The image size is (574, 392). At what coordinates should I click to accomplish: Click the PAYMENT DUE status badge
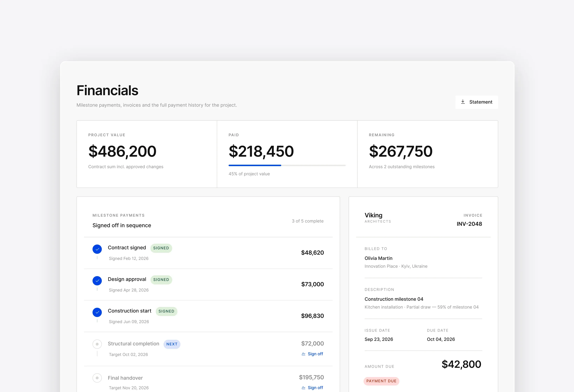pyautogui.click(x=381, y=381)
